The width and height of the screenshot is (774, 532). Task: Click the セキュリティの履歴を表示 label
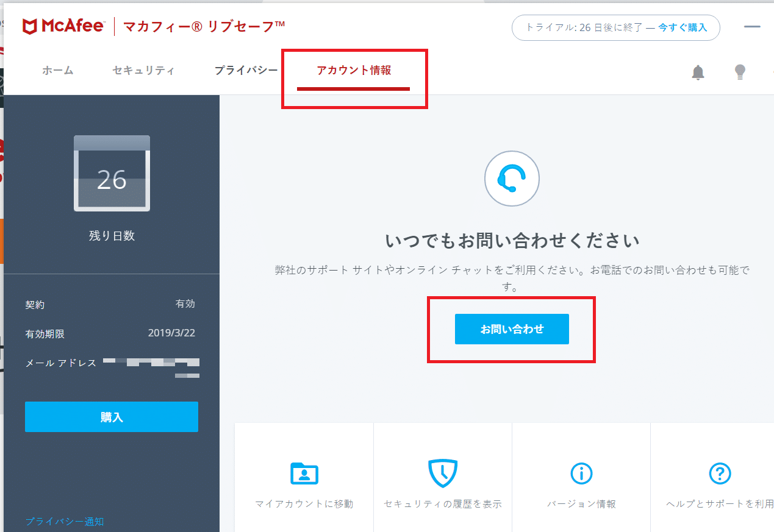pyautogui.click(x=443, y=504)
